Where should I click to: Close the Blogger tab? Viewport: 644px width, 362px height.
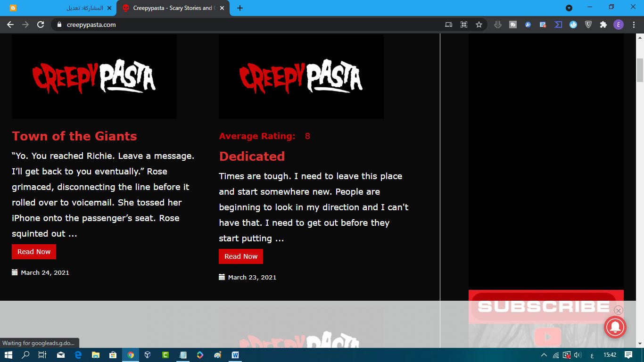tap(109, 8)
